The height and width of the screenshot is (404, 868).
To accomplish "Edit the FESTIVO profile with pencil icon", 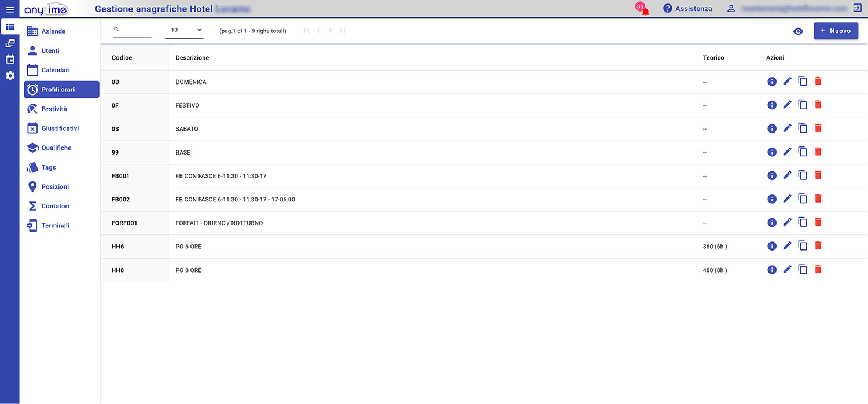I will (x=787, y=105).
